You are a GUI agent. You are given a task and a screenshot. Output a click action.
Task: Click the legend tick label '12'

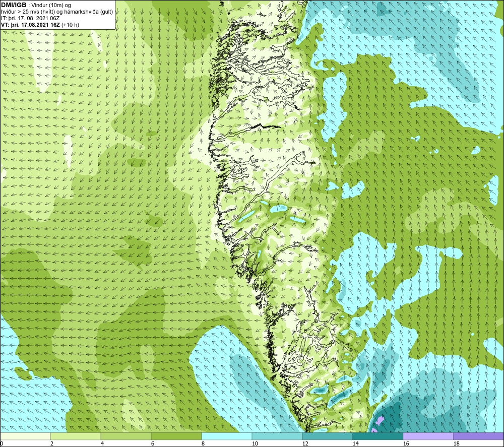[305, 443]
